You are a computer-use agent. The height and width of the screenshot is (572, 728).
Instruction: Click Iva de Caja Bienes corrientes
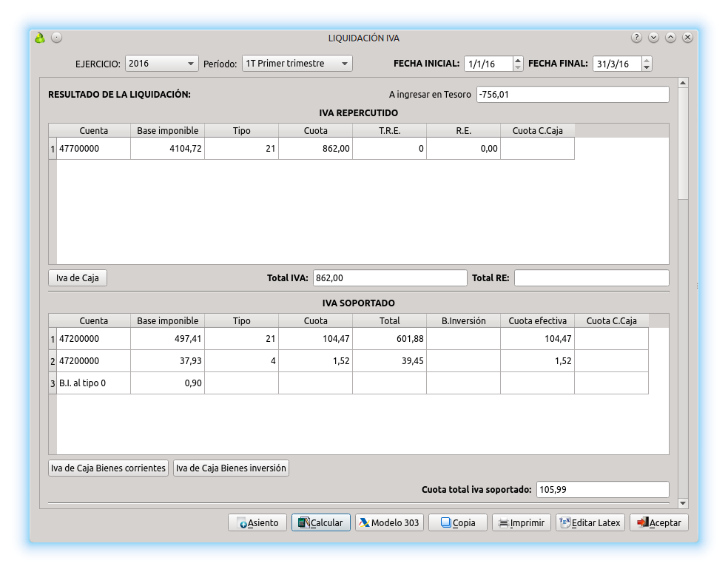(108, 468)
